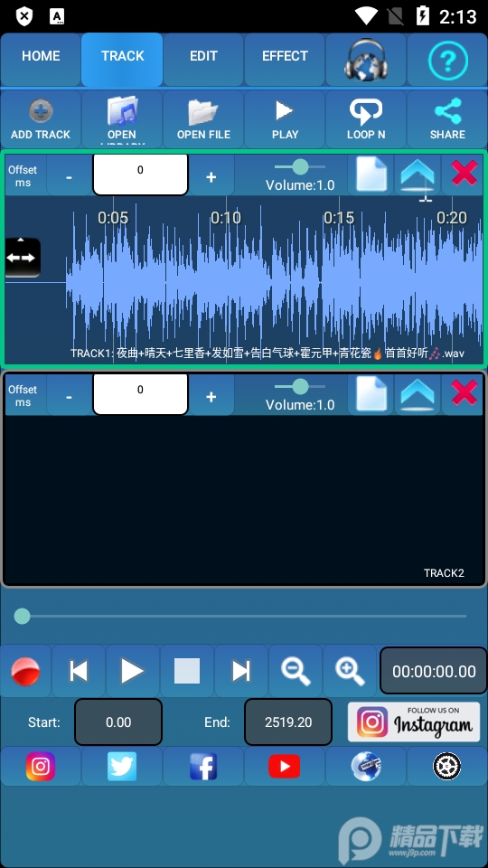Share the project
Image resolution: width=488 pixels, height=868 pixels.
coord(447,118)
